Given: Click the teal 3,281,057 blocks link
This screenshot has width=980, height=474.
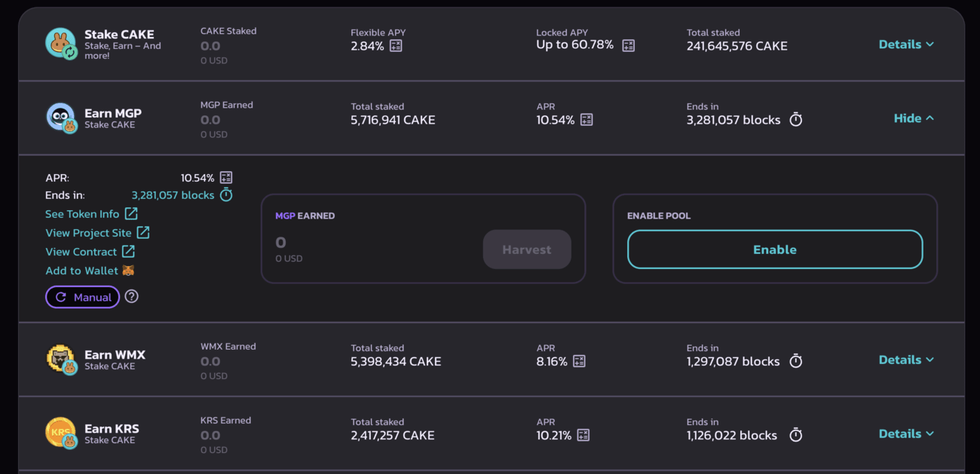Looking at the screenshot, I should pyautogui.click(x=173, y=195).
